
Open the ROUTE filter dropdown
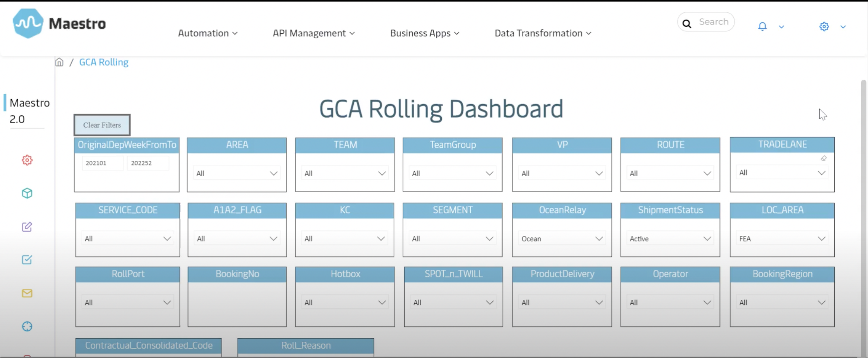[x=670, y=173]
